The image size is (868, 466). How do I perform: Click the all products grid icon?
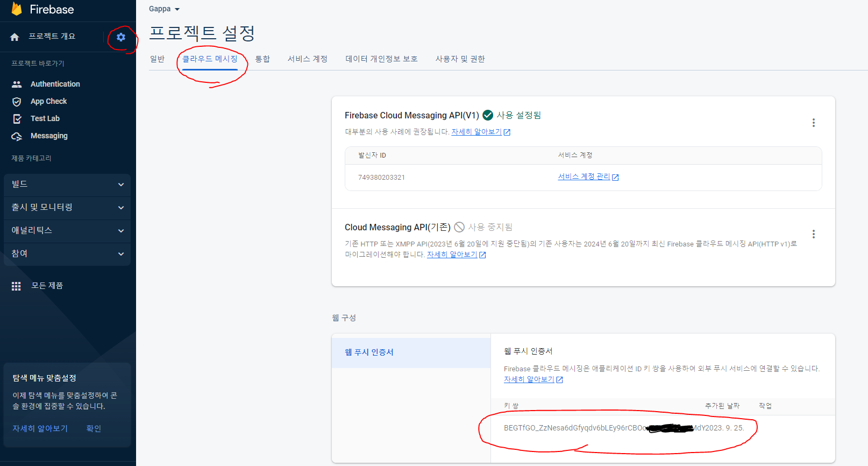[16, 286]
